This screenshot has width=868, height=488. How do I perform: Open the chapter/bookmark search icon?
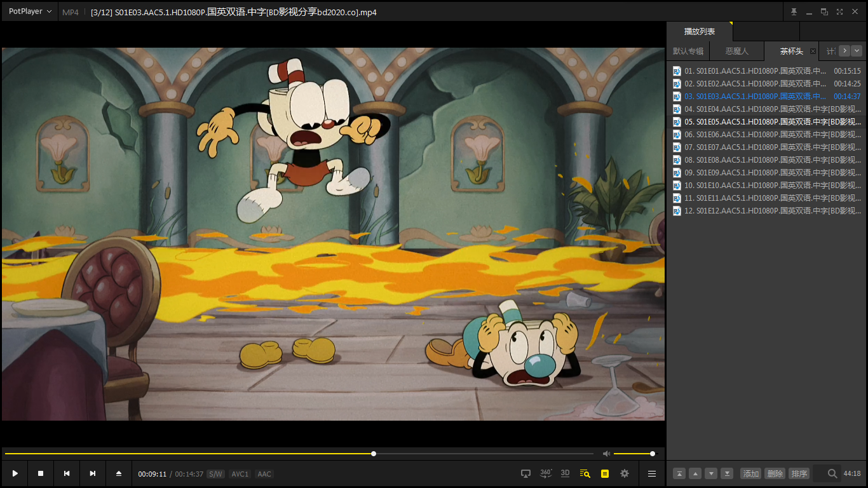click(x=585, y=473)
